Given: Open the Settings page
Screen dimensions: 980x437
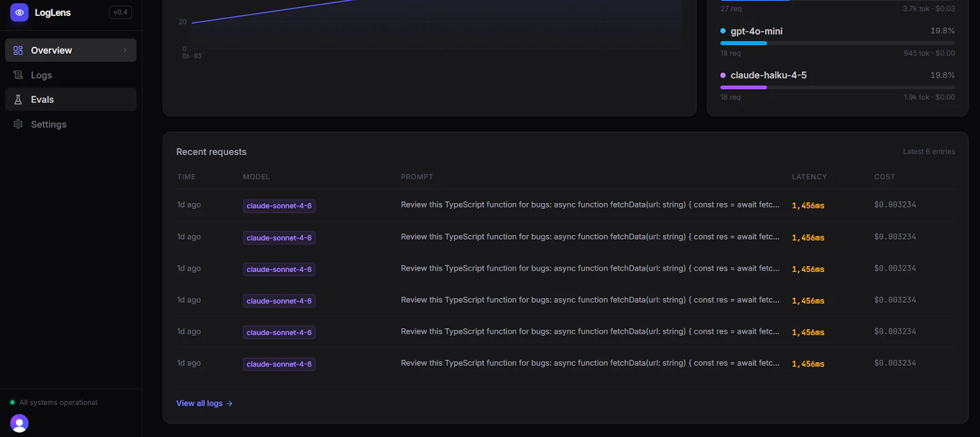Looking at the screenshot, I should tap(70, 124).
